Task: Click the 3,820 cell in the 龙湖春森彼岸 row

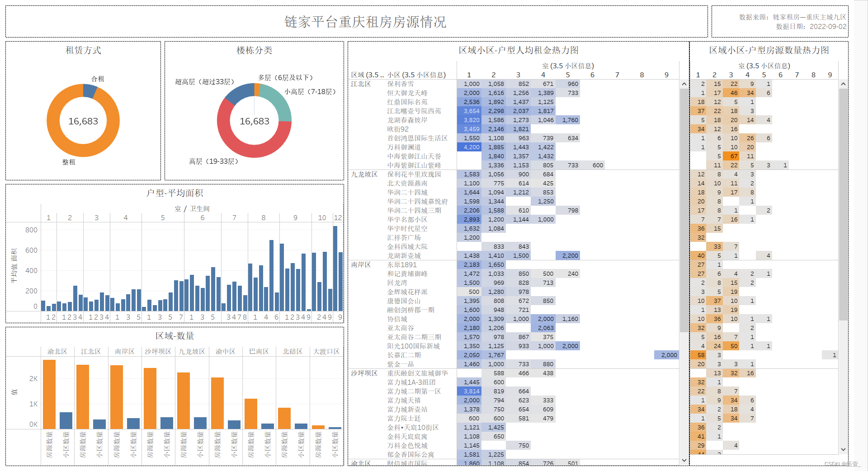Action: (469, 120)
